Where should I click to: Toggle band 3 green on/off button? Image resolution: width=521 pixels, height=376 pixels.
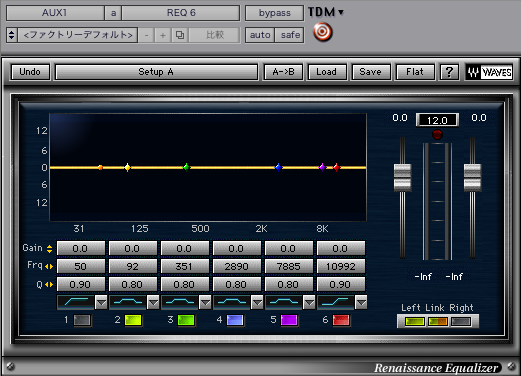click(x=186, y=320)
